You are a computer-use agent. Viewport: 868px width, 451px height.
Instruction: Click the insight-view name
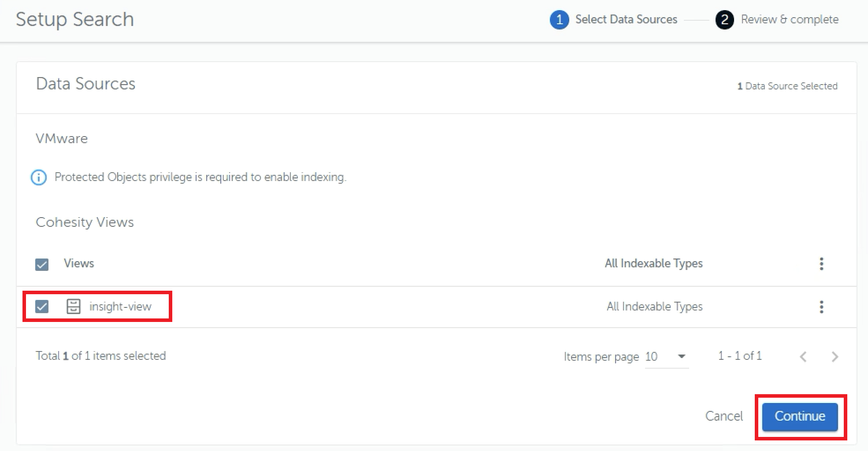pos(120,307)
